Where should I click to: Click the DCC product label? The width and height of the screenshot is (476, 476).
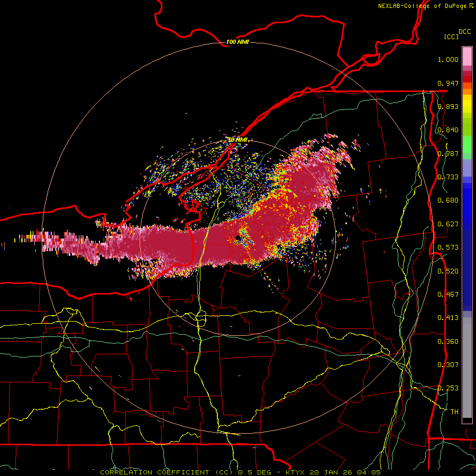pyautogui.click(x=464, y=32)
